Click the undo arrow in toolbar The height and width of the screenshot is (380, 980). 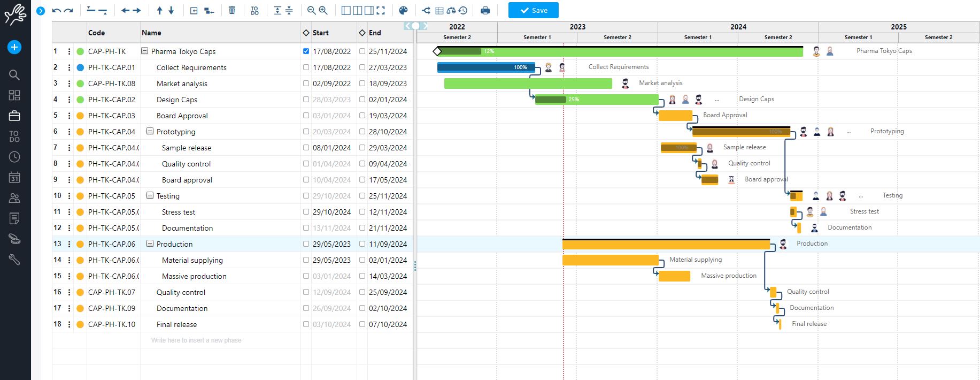pos(56,10)
